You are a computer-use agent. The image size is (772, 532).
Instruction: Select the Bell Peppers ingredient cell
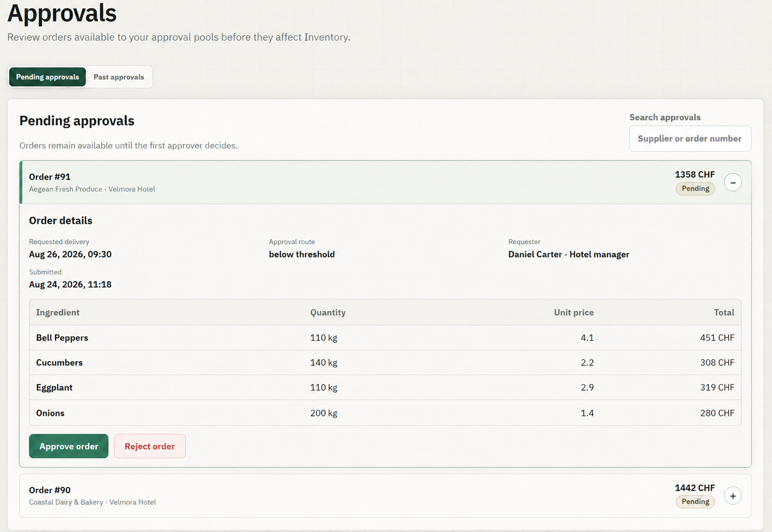pyautogui.click(x=62, y=338)
